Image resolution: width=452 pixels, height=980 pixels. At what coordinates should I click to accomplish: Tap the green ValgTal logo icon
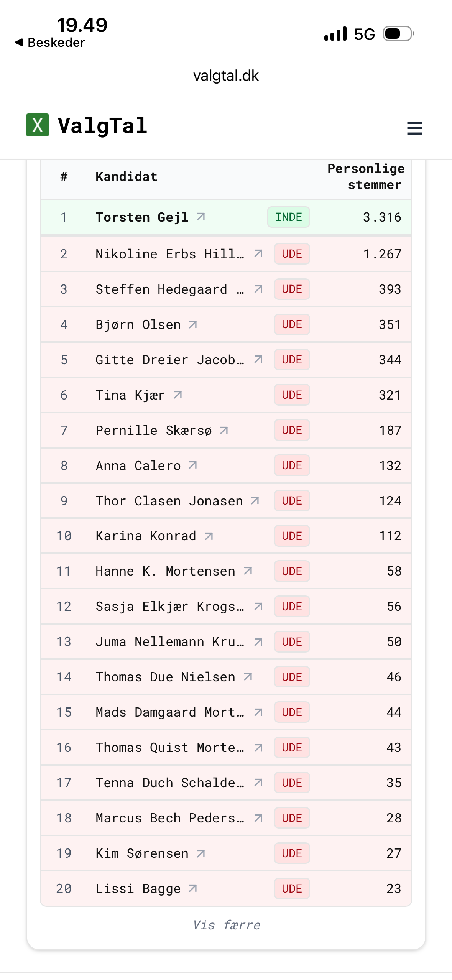click(38, 125)
